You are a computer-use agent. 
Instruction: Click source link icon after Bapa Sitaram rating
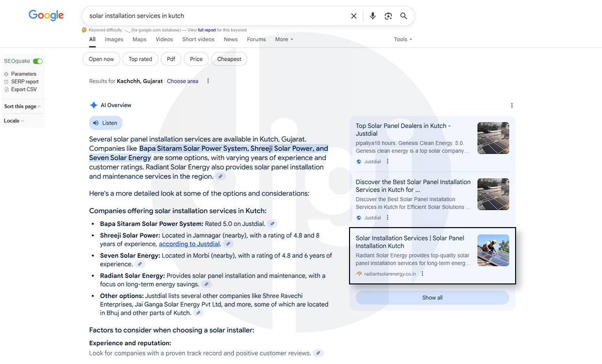[x=273, y=224]
